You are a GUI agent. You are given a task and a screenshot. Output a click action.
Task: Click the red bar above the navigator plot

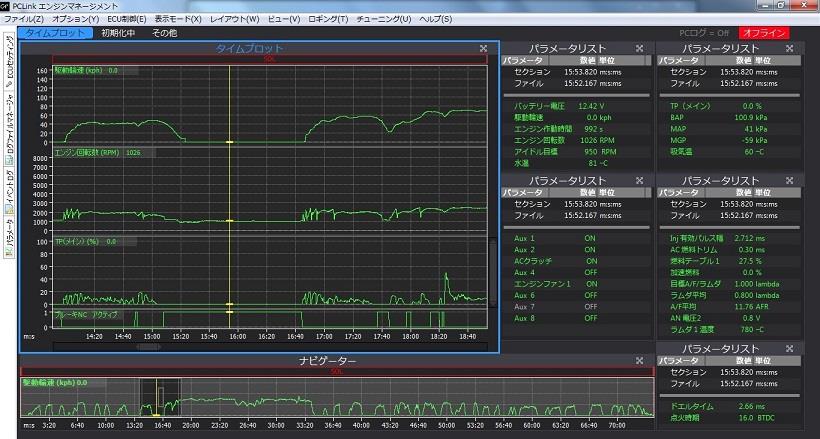[337, 372]
